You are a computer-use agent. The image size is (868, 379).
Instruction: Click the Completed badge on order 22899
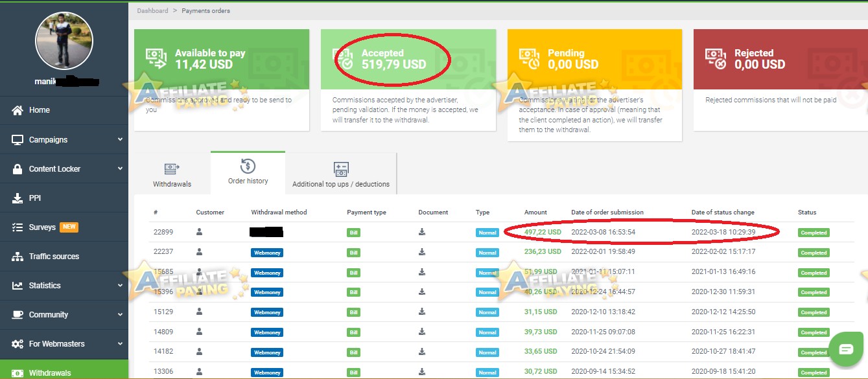coord(813,232)
